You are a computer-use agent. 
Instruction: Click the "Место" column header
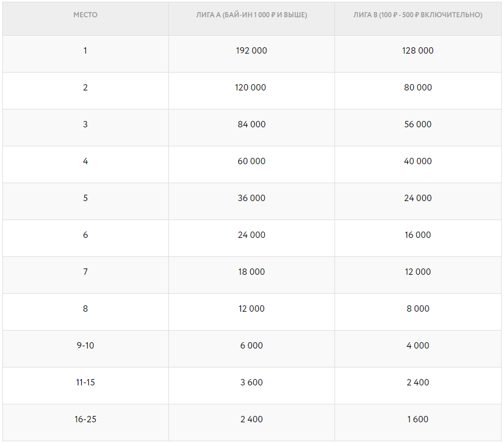click(85, 15)
